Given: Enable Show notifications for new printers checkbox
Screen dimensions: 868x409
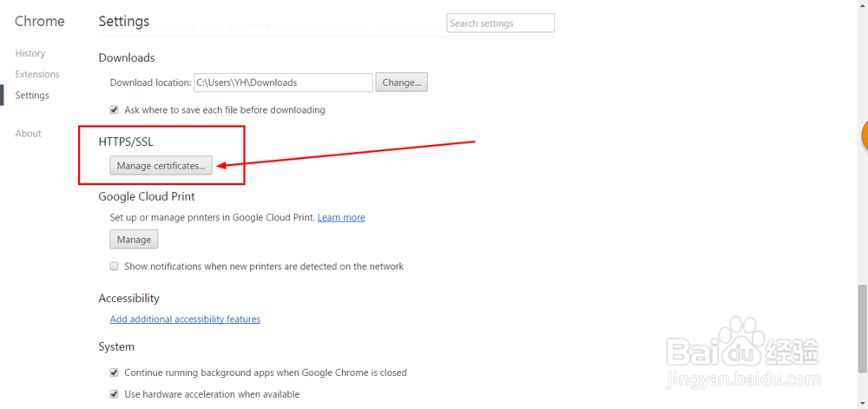Looking at the screenshot, I should pyautogui.click(x=114, y=267).
